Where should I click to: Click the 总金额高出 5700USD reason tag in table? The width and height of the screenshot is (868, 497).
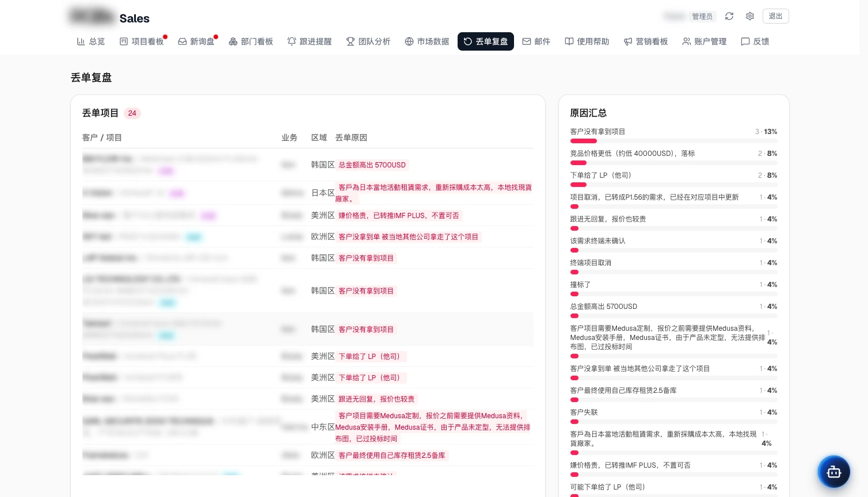pyautogui.click(x=372, y=165)
